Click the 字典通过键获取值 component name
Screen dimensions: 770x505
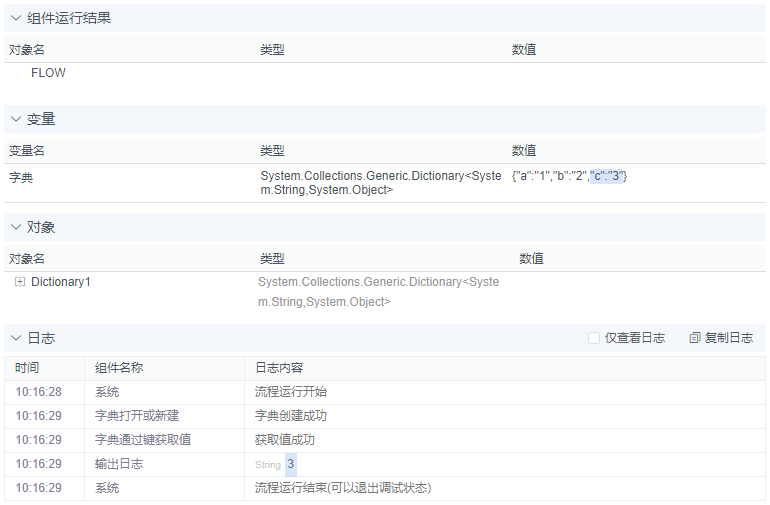tap(143, 440)
